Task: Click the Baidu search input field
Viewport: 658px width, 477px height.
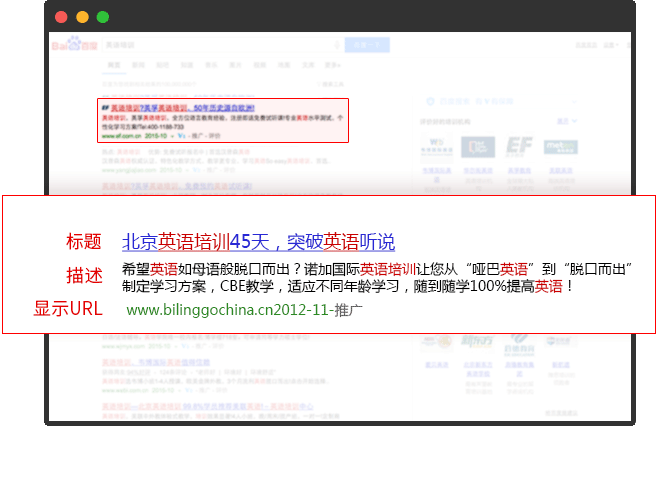Action: tap(220, 46)
